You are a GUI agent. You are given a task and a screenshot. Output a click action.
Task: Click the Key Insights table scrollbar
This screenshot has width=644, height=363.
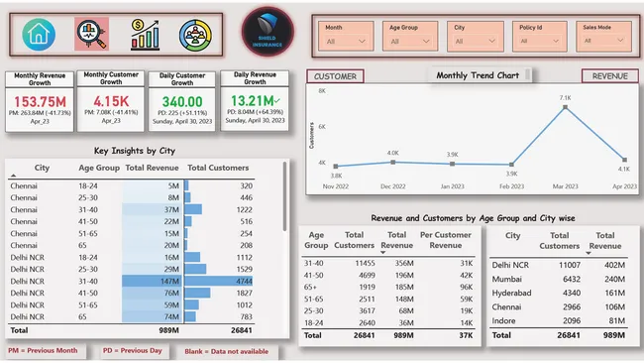(x=284, y=196)
